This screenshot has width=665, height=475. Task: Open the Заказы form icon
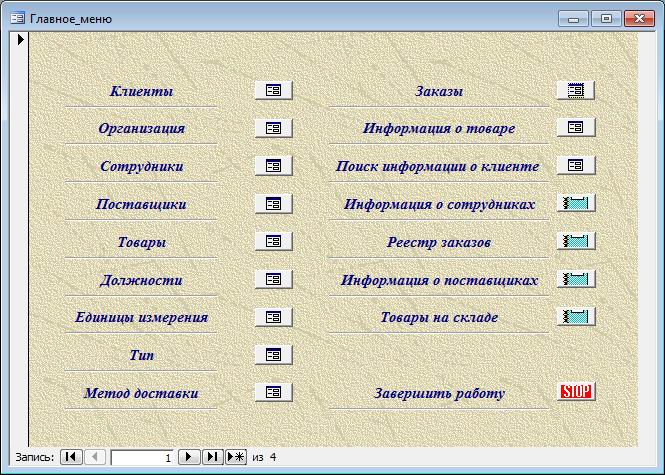point(575,90)
